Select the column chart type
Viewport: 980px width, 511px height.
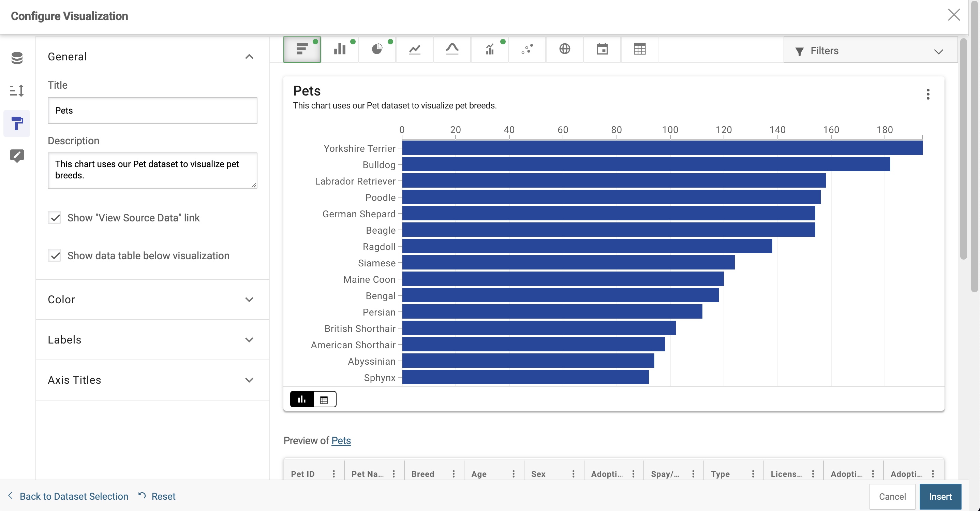pyautogui.click(x=339, y=49)
